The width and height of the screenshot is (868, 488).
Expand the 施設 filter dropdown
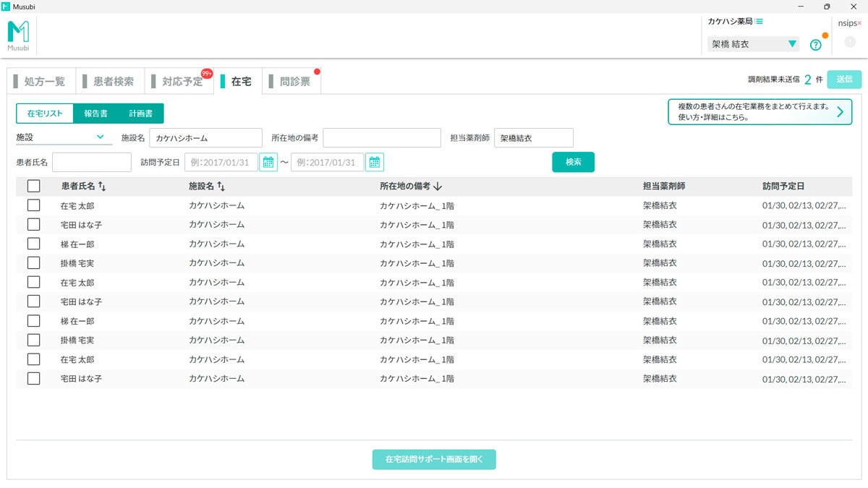click(x=63, y=137)
